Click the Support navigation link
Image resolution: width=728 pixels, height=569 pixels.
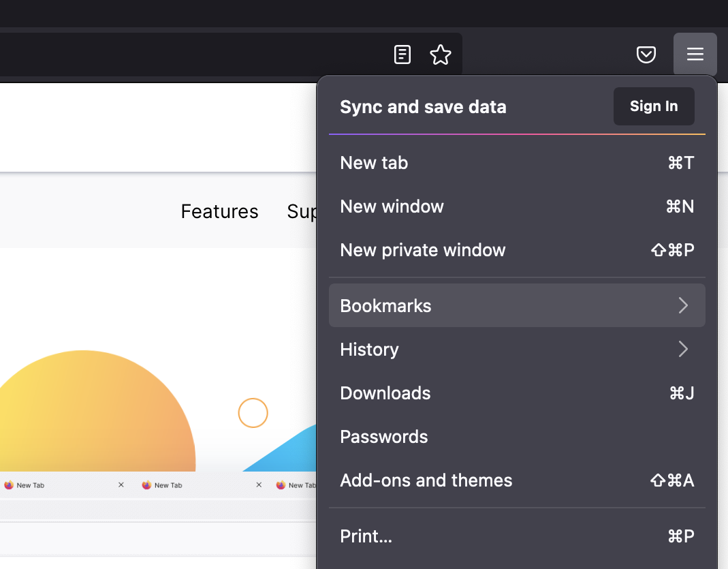303,211
